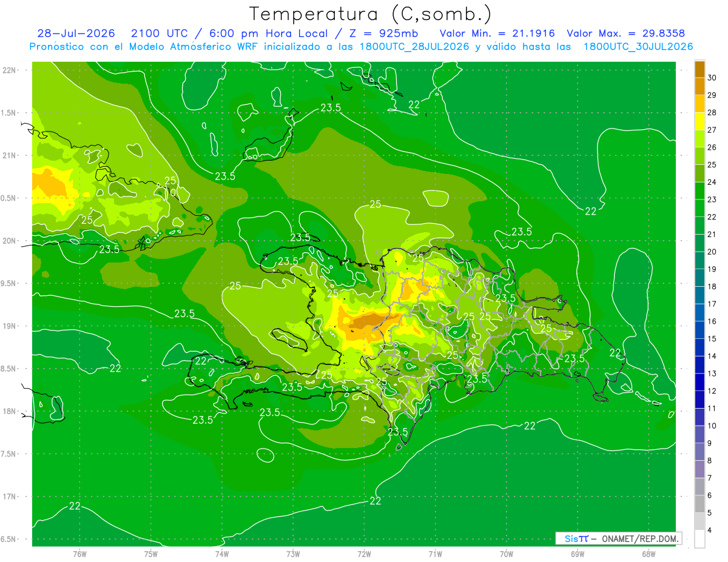Click the colorbar tick label '20'
Screen dimensions: 728x562
pos(713,252)
